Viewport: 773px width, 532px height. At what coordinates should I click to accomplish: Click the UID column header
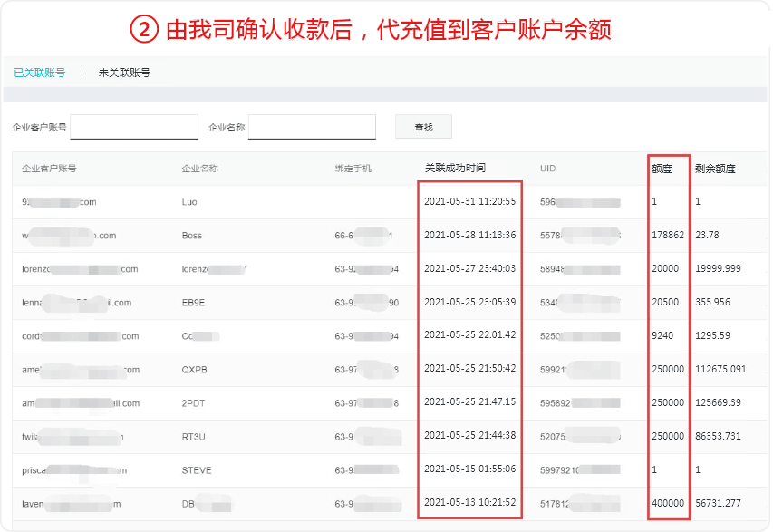pos(547,169)
